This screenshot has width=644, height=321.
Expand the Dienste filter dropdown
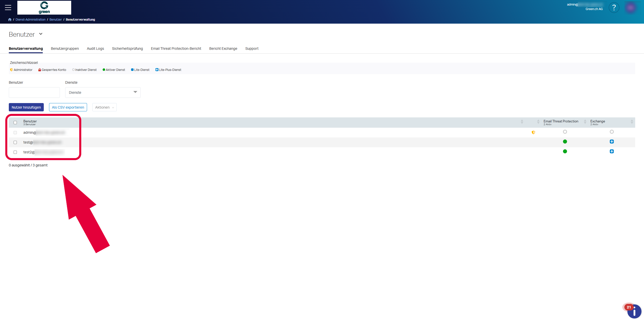103,93
